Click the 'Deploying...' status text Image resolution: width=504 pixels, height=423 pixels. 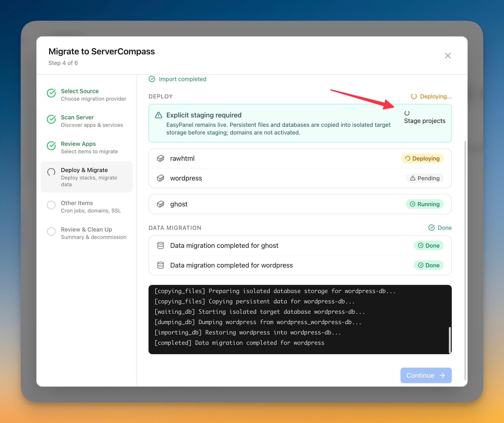tap(436, 96)
